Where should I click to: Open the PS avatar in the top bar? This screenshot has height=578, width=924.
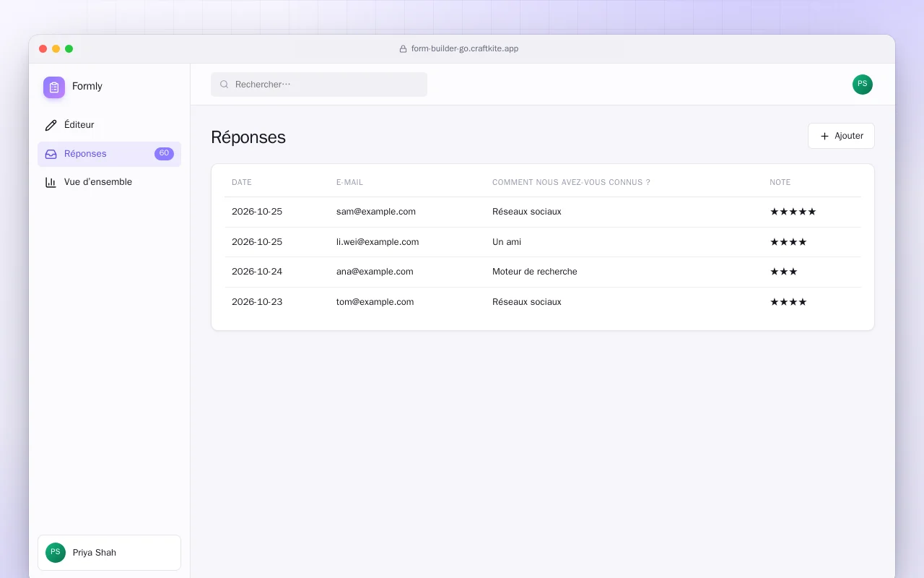[863, 85]
